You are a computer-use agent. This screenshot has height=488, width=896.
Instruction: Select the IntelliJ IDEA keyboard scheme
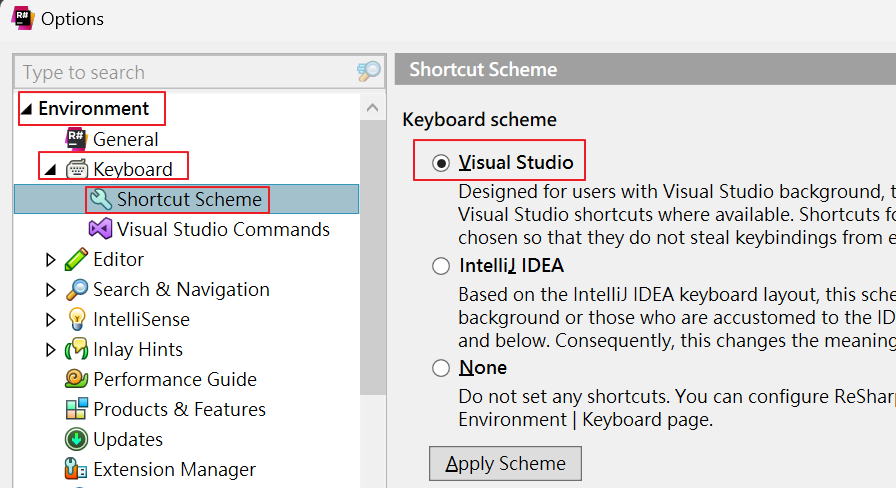[441, 266]
